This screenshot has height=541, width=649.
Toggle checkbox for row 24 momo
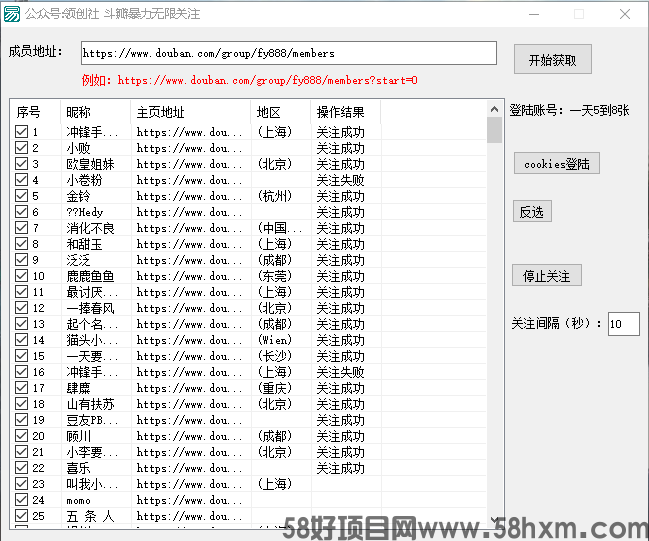22,500
